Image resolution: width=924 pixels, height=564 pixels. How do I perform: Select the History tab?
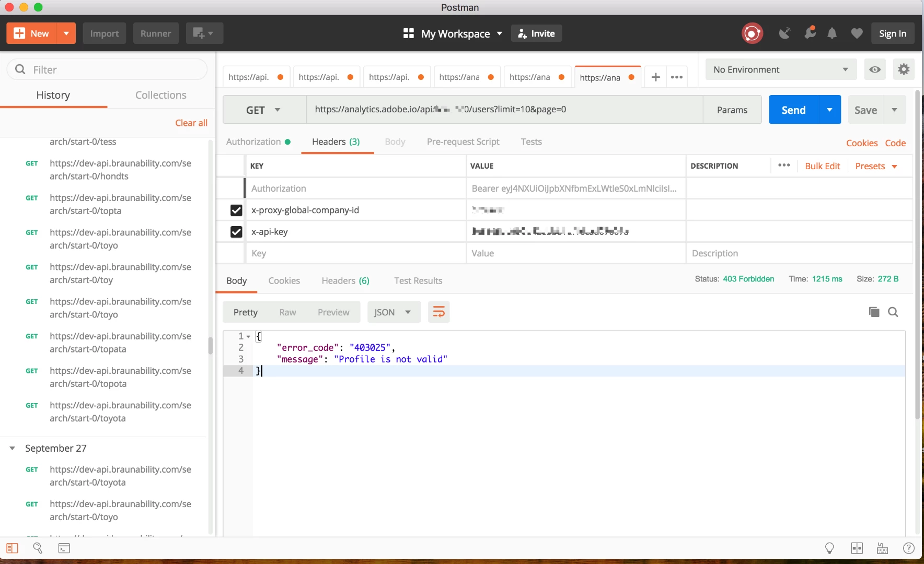coord(53,95)
